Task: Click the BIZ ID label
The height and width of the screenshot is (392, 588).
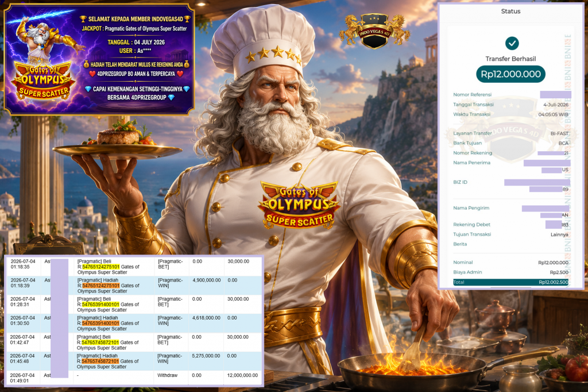Action: tap(460, 182)
